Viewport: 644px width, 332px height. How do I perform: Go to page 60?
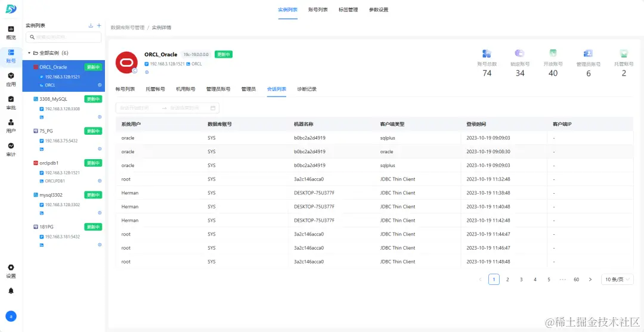click(576, 280)
